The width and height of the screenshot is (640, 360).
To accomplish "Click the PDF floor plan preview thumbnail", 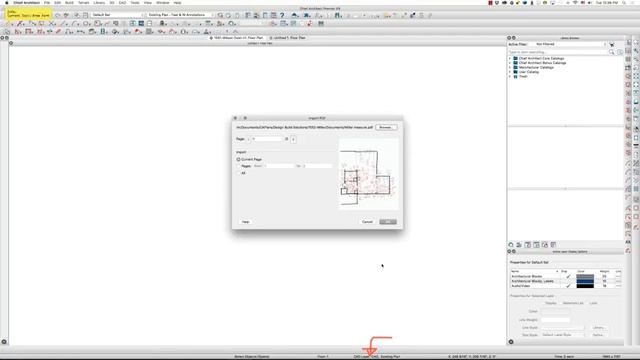I will (368, 174).
